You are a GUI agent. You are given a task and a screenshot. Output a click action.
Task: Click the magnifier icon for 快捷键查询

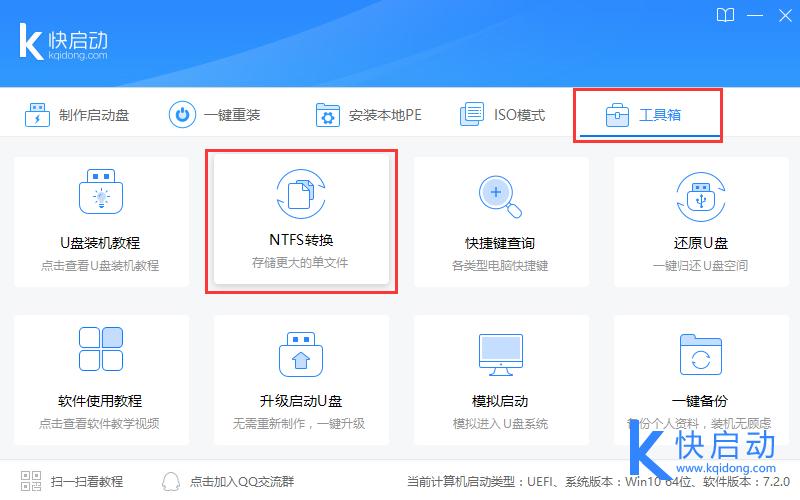click(x=500, y=196)
